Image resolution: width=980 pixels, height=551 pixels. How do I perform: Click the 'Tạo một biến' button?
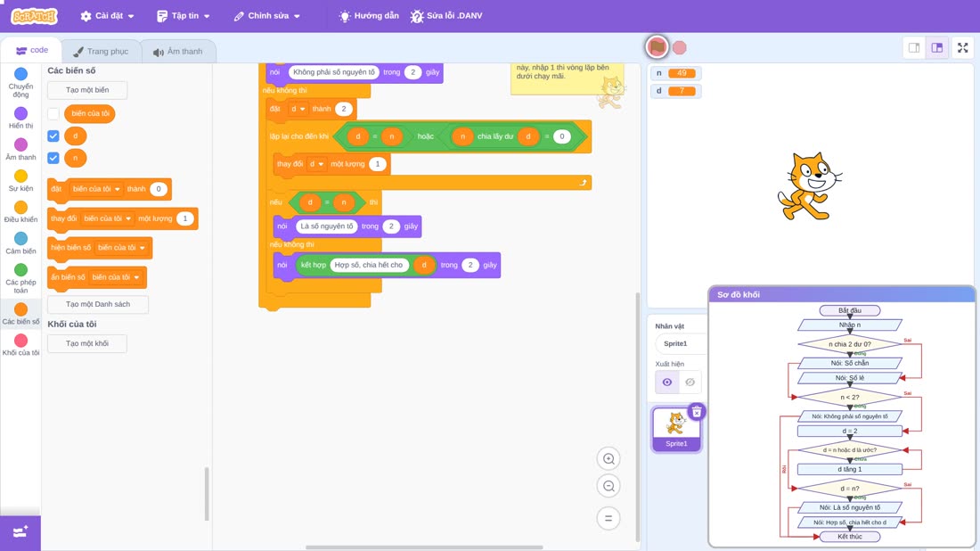coord(87,90)
